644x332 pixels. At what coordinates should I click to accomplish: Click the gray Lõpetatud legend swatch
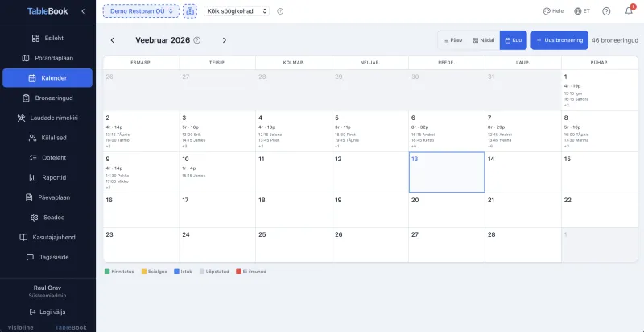coord(202,272)
